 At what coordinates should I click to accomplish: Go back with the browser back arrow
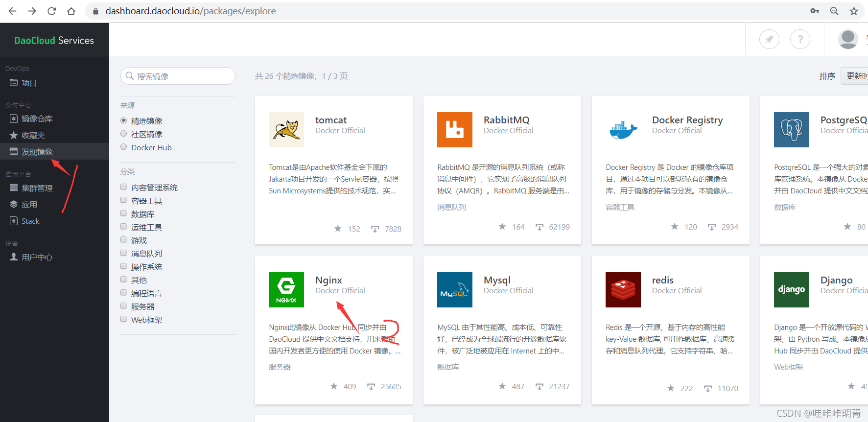tap(12, 11)
